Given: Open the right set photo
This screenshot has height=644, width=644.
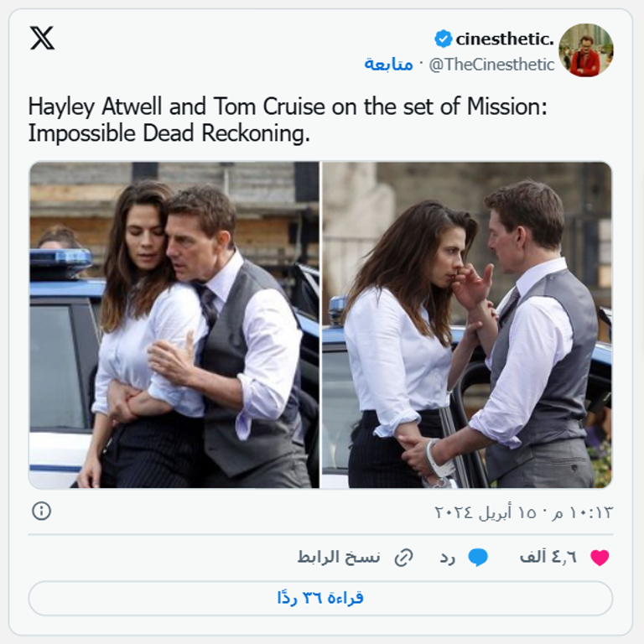Looking at the screenshot, I should click(467, 325).
